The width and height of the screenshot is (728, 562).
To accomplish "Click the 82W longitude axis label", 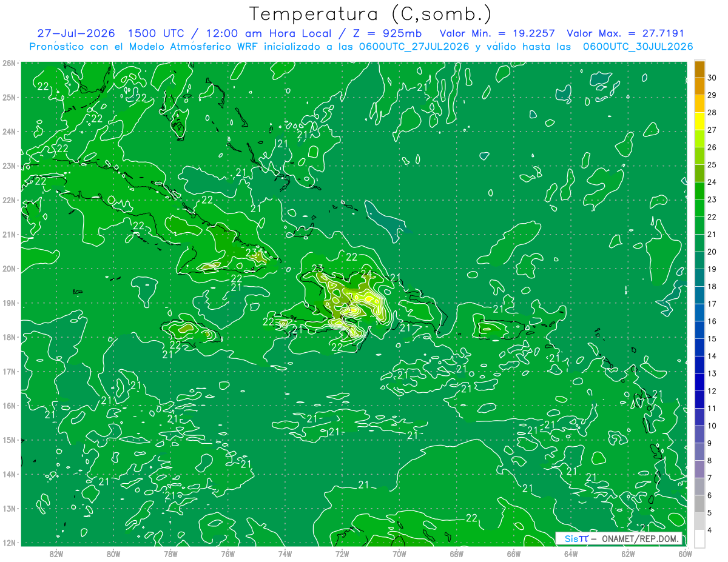I will 56,554.
